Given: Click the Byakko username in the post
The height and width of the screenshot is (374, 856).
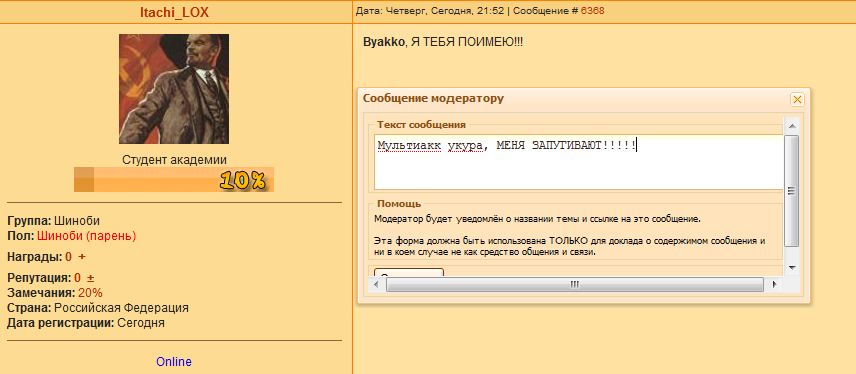Looking at the screenshot, I should point(384,42).
